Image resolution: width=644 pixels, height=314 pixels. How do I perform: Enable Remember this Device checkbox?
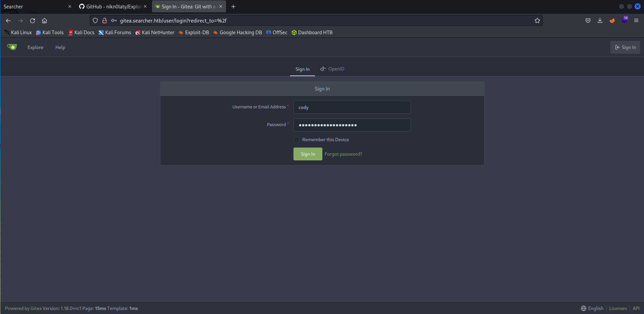tap(297, 140)
